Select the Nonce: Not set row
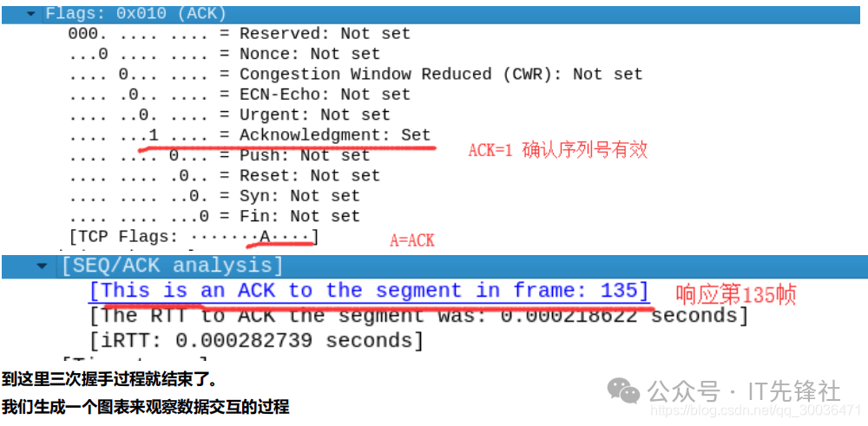 pyautogui.click(x=224, y=54)
